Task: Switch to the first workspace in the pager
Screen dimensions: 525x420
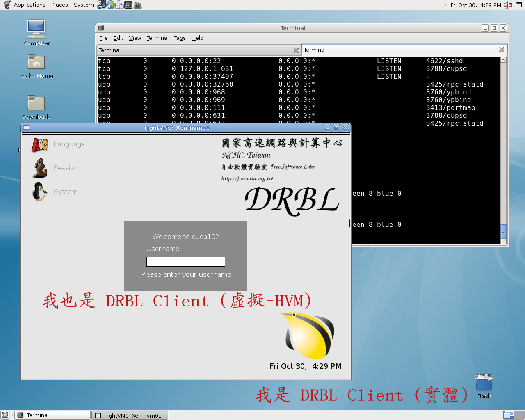Action: (509, 415)
